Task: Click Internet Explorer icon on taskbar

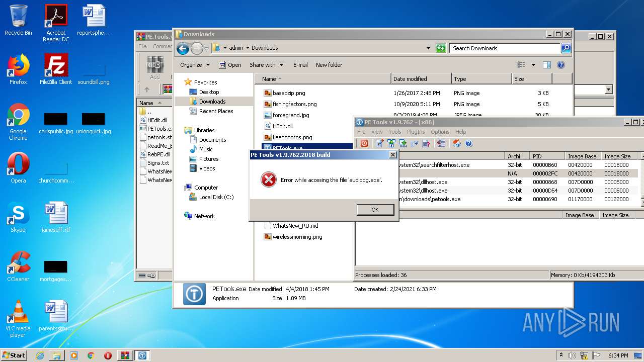Action: point(40,355)
